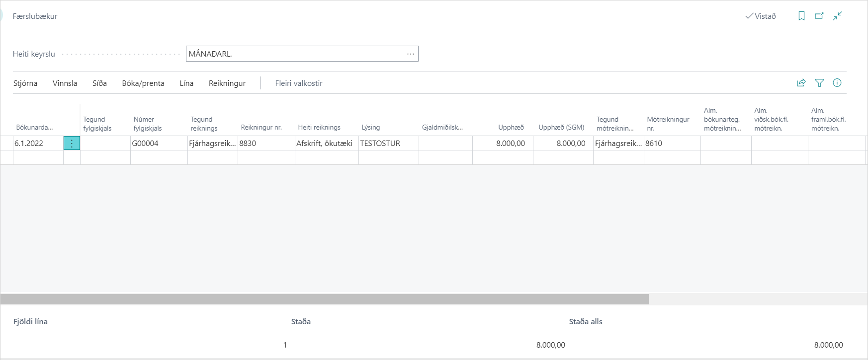Viewport: 868px width, 360px height.
Task: Open the Síða menu
Action: [x=99, y=83]
